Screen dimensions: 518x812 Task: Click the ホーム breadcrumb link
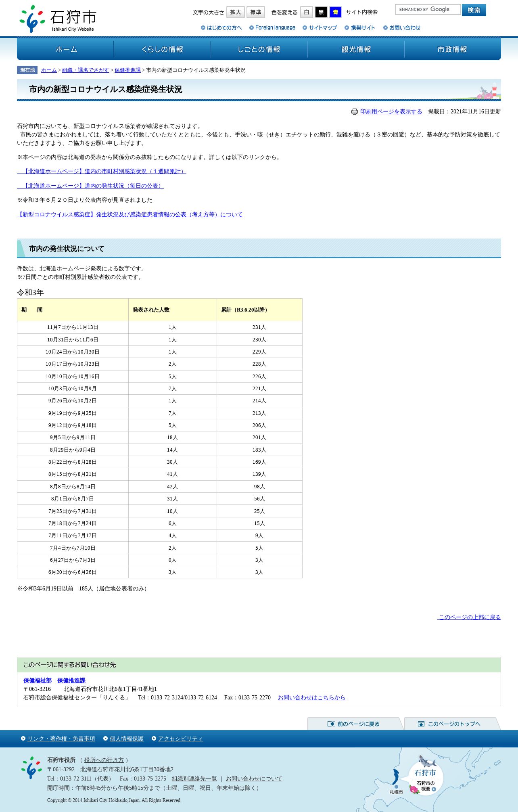tap(49, 70)
